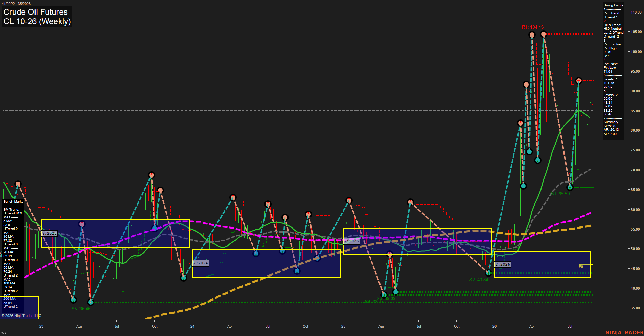Click 'UTrend 1' value in Swing Pivots
Viewport: 644px width, 336px height.
[x=611, y=17]
